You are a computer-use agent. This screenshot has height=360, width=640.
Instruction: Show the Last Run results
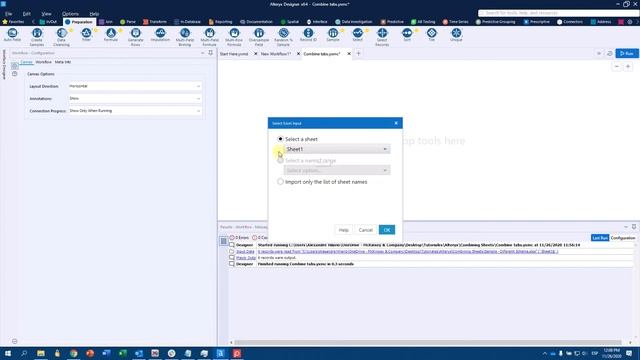tap(600, 238)
